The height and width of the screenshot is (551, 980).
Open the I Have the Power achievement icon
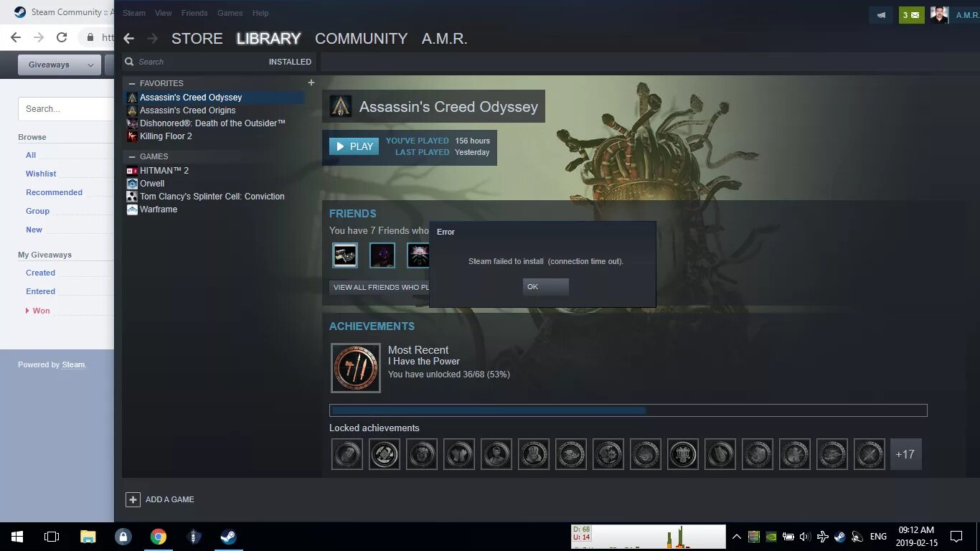pos(356,368)
